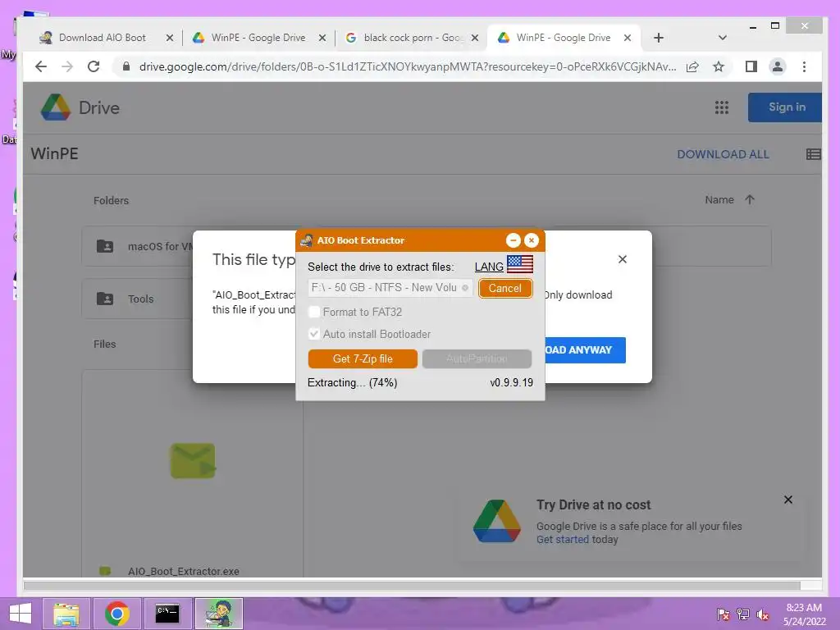The height and width of the screenshot is (630, 840).
Task: Click the Get 7-Zip file button
Action: click(363, 359)
